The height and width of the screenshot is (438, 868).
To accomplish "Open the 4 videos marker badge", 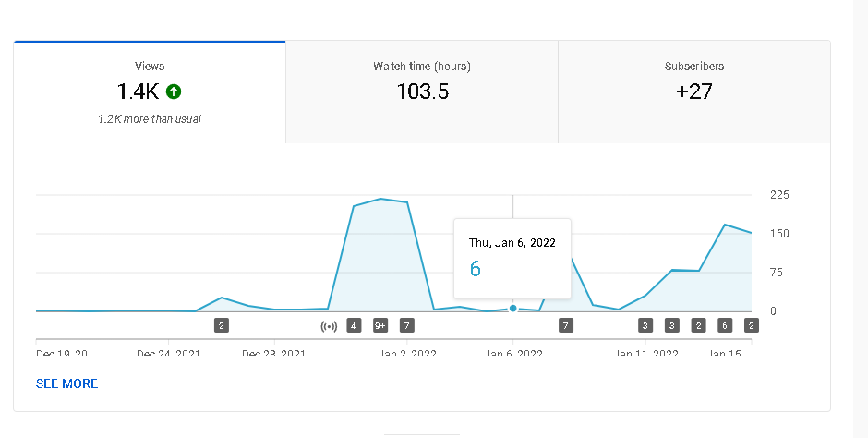I will tap(354, 325).
